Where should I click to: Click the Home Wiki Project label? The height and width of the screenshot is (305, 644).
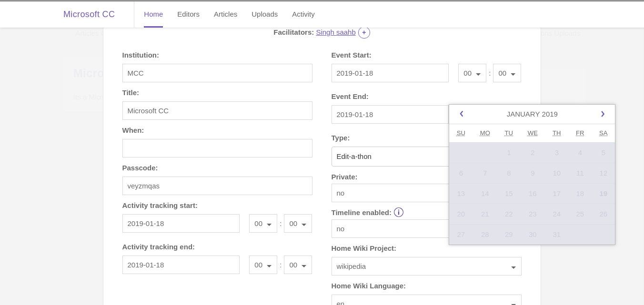coord(364,248)
